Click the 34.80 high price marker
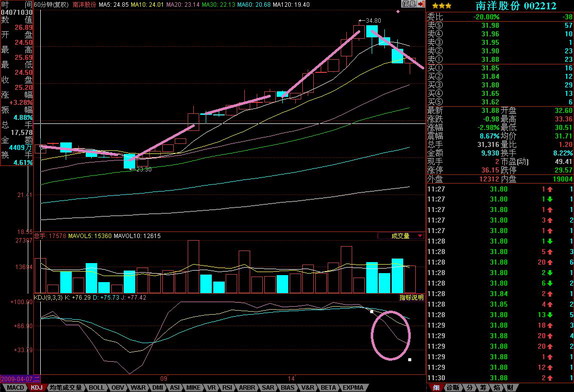Screen dimensions: 574x392 371,20
